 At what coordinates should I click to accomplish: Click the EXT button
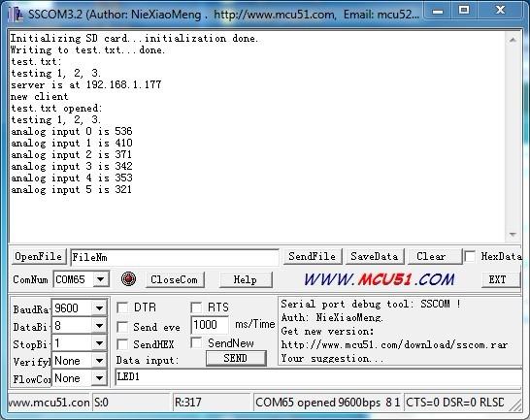pos(498,279)
